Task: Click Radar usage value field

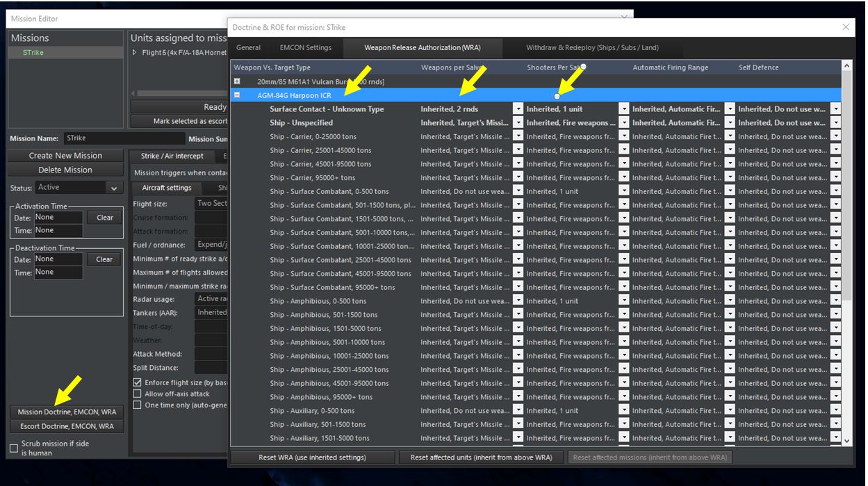Action: click(211, 299)
